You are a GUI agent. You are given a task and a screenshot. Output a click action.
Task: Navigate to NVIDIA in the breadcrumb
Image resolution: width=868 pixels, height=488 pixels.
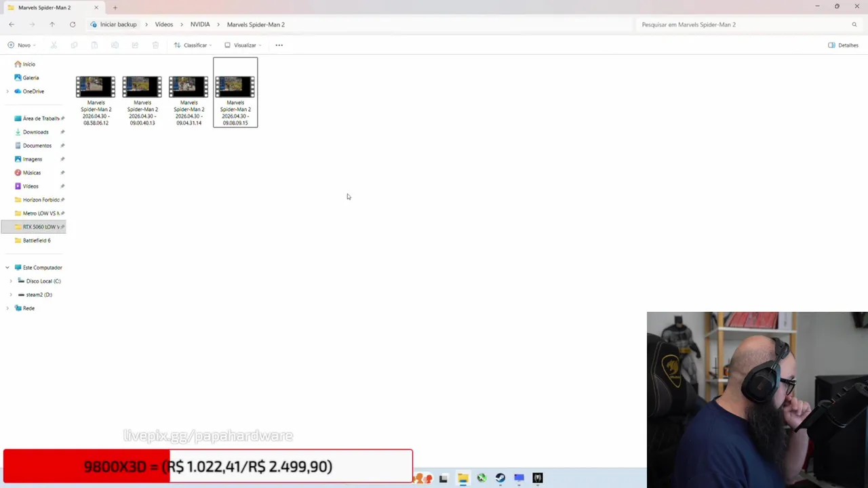[200, 24]
